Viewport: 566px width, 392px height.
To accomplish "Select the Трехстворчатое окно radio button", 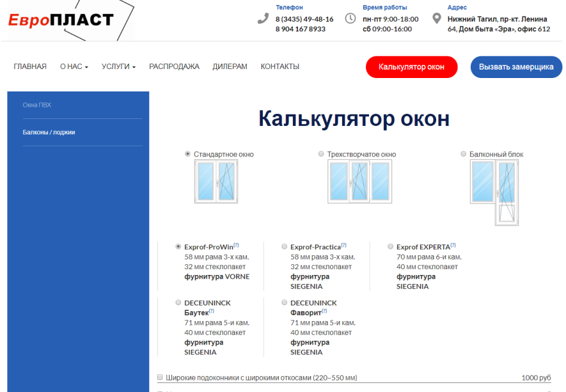I will tap(321, 154).
